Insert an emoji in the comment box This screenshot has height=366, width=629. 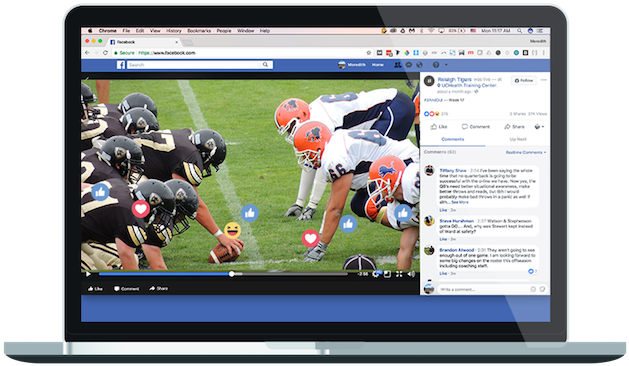click(533, 289)
